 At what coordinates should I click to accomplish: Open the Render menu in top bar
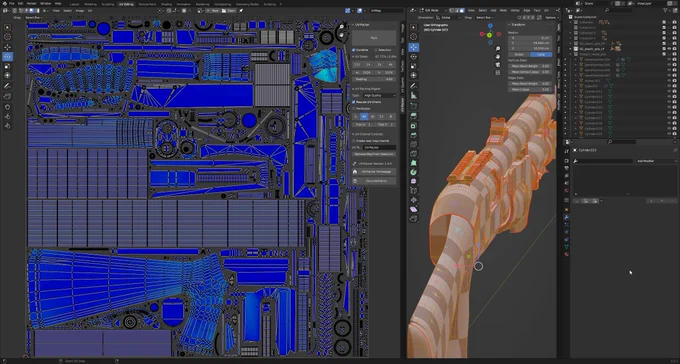point(32,3)
